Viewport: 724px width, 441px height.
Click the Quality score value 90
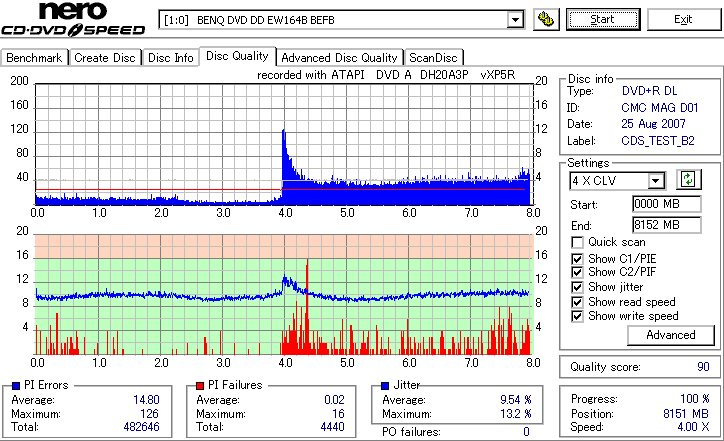click(703, 367)
